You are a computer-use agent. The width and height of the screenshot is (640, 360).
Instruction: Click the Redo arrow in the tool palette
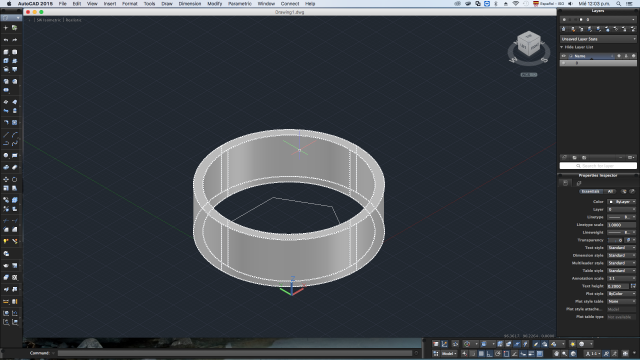15,40
